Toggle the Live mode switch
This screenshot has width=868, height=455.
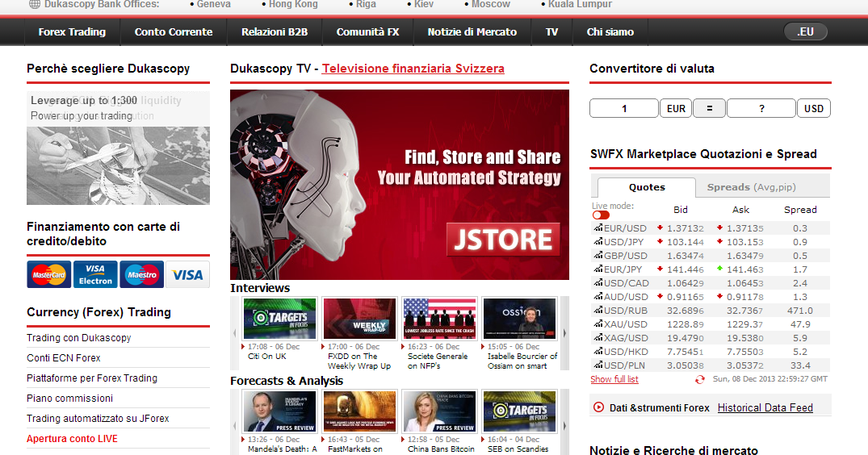click(x=601, y=215)
